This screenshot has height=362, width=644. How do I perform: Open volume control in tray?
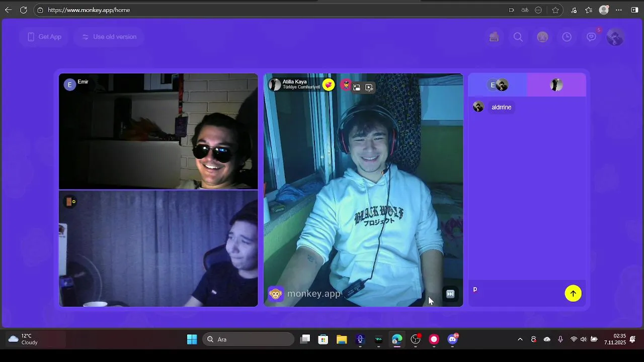click(x=583, y=339)
